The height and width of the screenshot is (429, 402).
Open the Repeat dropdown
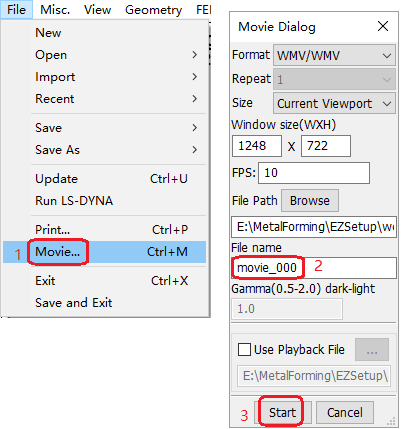coord(334,79)
